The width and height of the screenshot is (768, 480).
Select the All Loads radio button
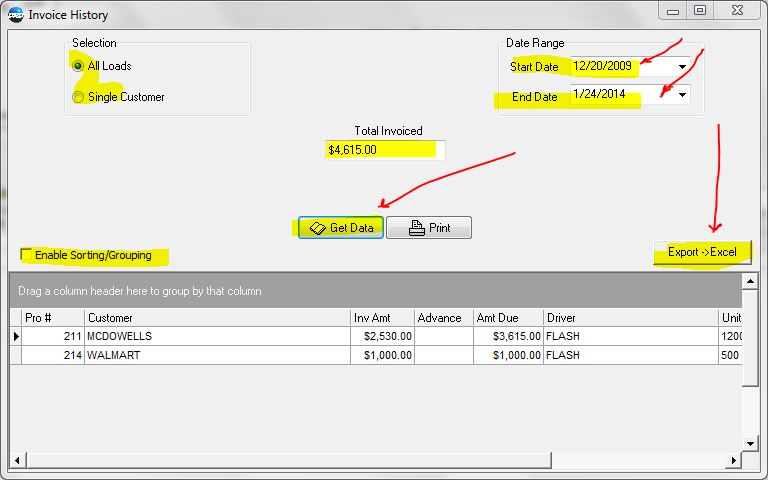pyautogui.click(x=79, y=66)
